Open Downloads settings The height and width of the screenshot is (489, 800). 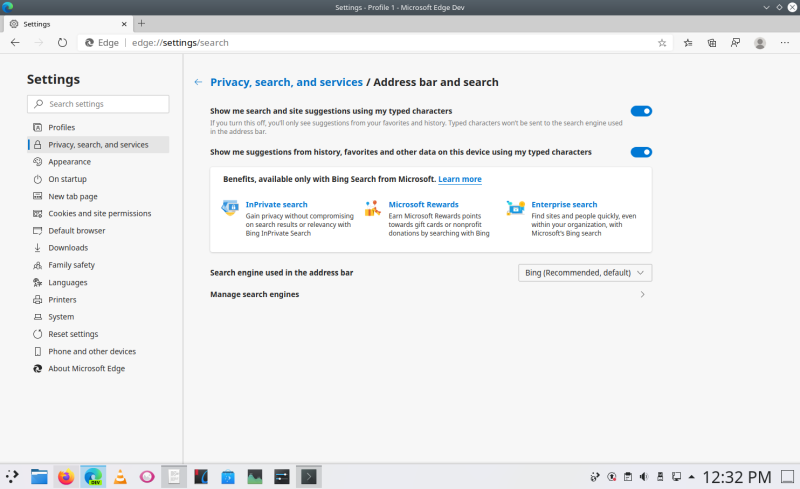pos(98,248)
